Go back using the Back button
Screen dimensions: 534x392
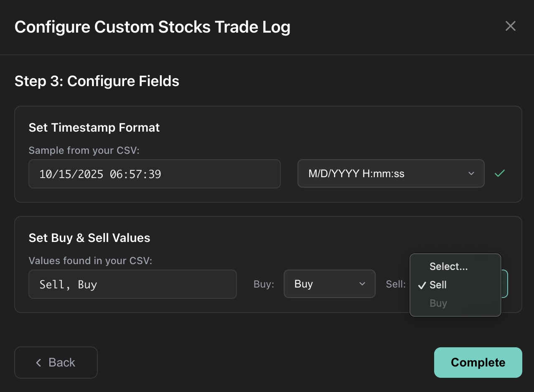pos(56,362)
